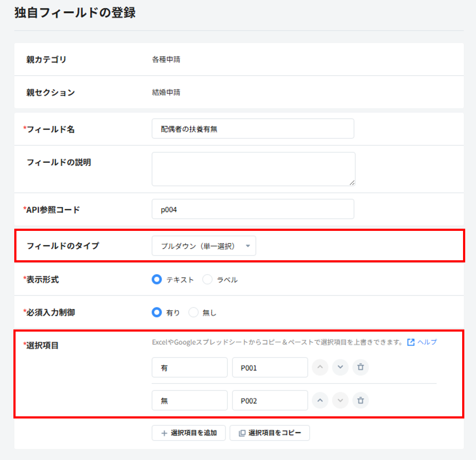The height and width of the screenshot is (460, 476).
Task: Delete the 無 option with trash icon
Action: coord(361,400)
